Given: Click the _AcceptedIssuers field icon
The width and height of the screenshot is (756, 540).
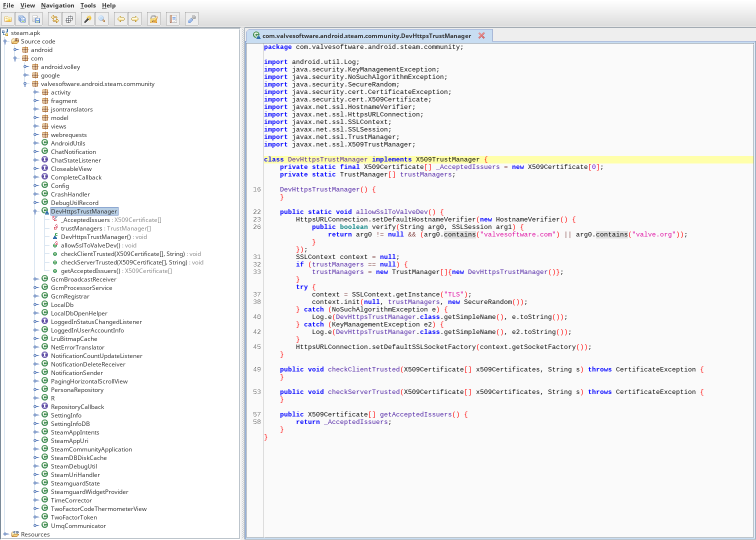Looking at the screenshot, I should point(55,219).
